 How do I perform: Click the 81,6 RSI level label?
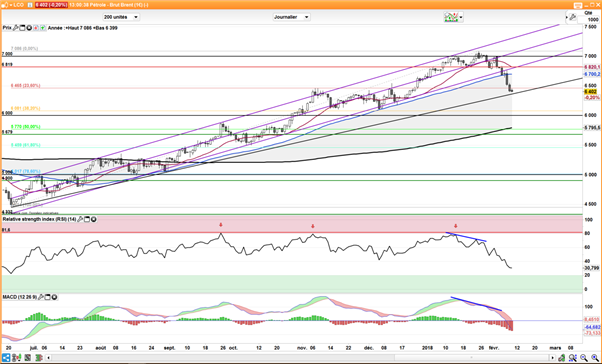(x=6, y=230)
